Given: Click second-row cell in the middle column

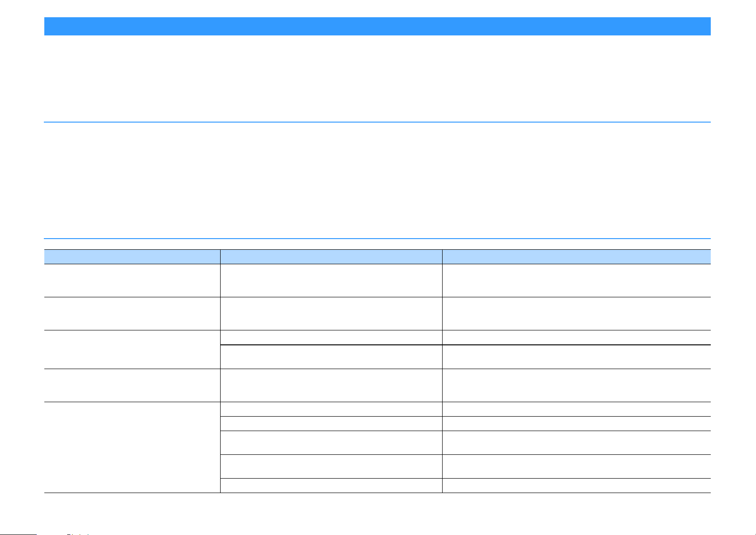Looking at the screenshot, I should pos(331,314).
